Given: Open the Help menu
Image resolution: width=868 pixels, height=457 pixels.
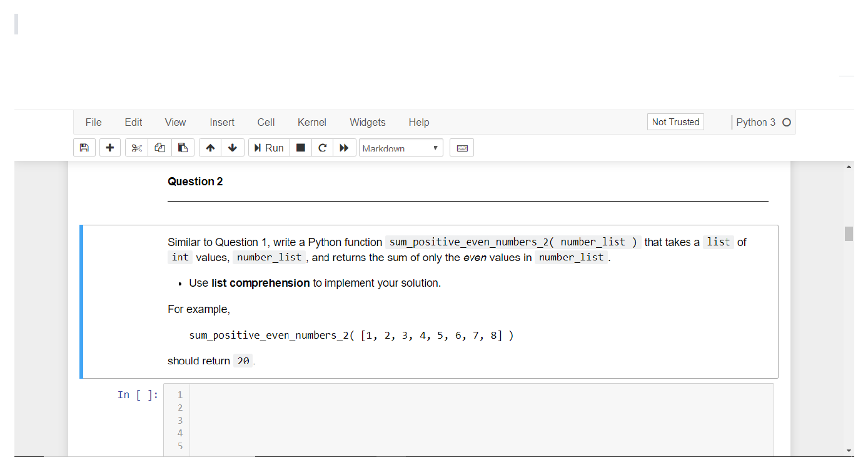Looking at the screenshot, I should [x=419, y=122].
